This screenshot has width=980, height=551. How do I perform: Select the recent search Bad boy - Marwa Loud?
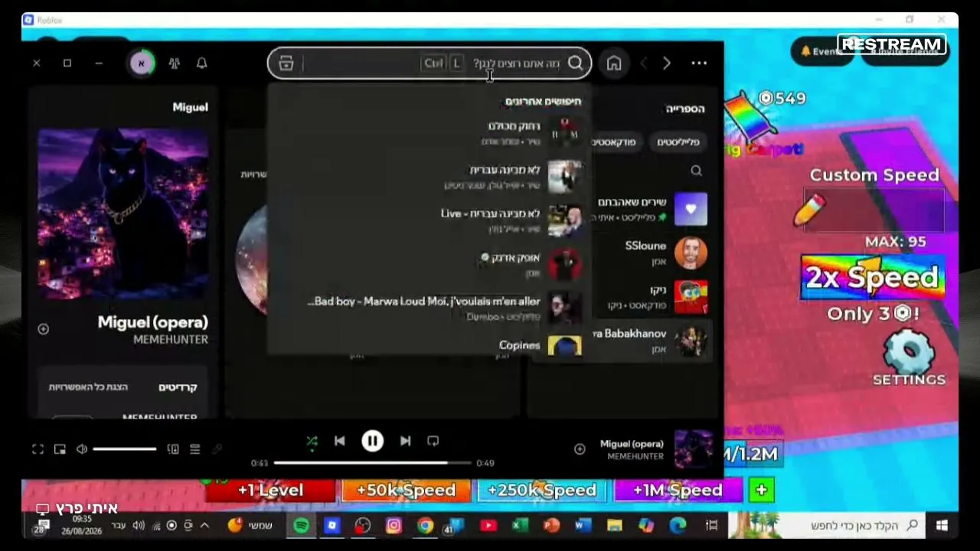(x=429, y=308)
